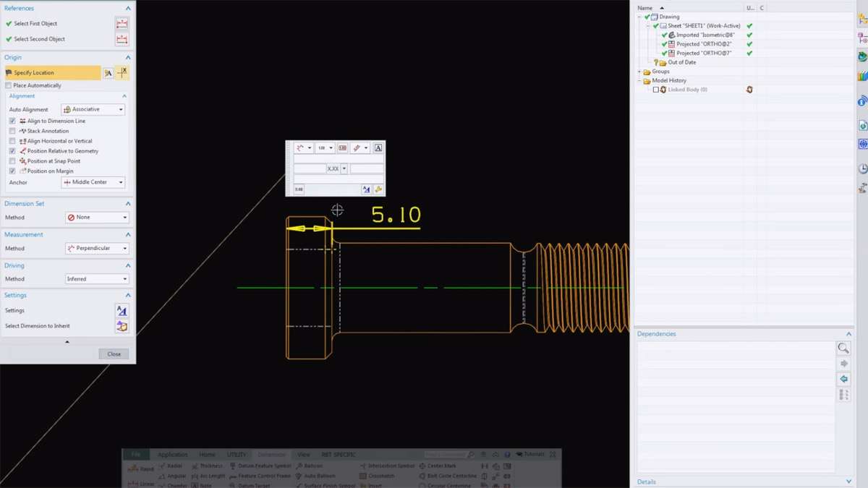Open the View ribbon tab
The height and width of the screenshot is (488, 868).
click(304, 455)
